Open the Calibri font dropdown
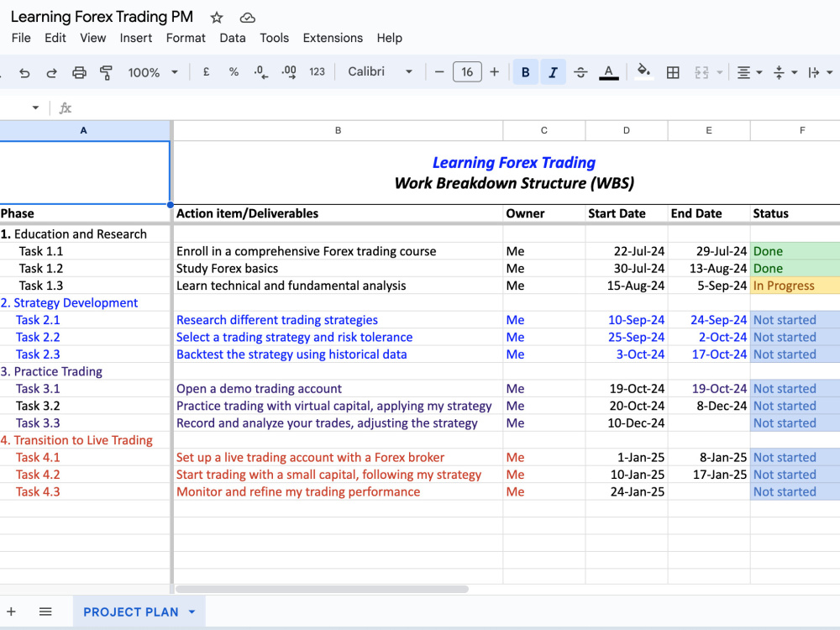840x630 pixels. tap(381, 71)
